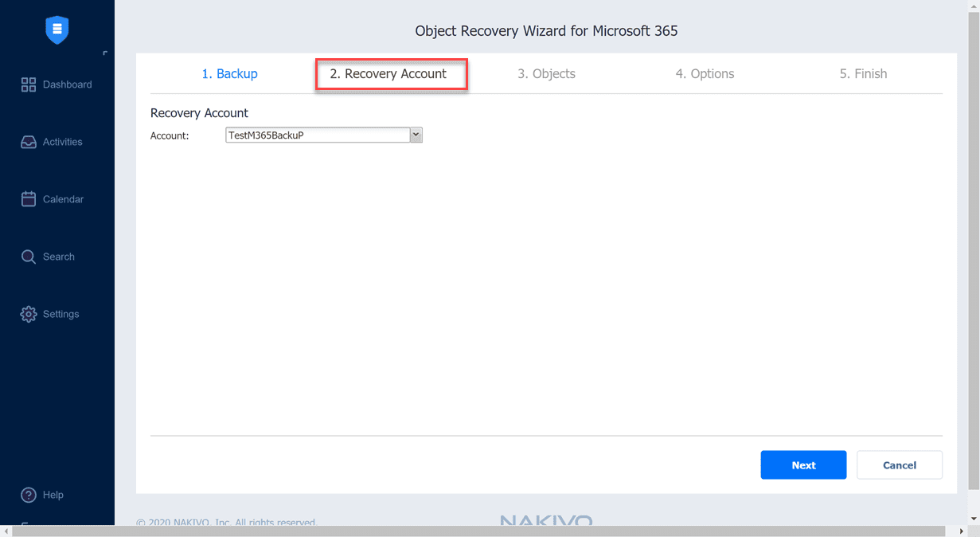Viewport: 980px width, 537px height.
Task: Open the Account dropdown arrow
Action: (x=416, y=134)
